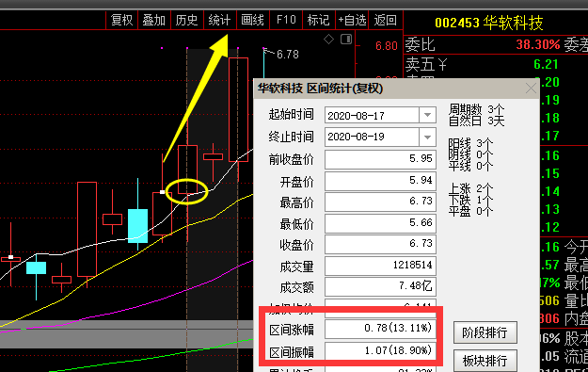Open the 起始时间 date dropdown arrow
The height and width of the screenshot is (372, 588).
tap(427, 115)
